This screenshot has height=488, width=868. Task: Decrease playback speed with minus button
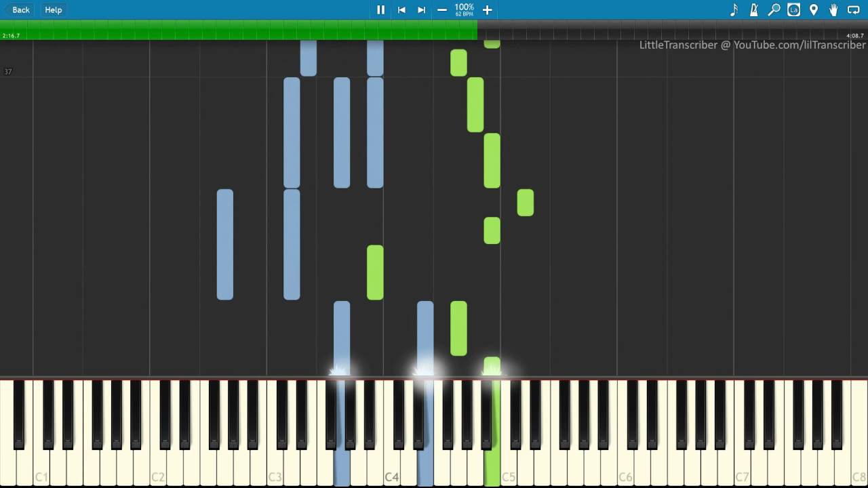pos(442,9)
